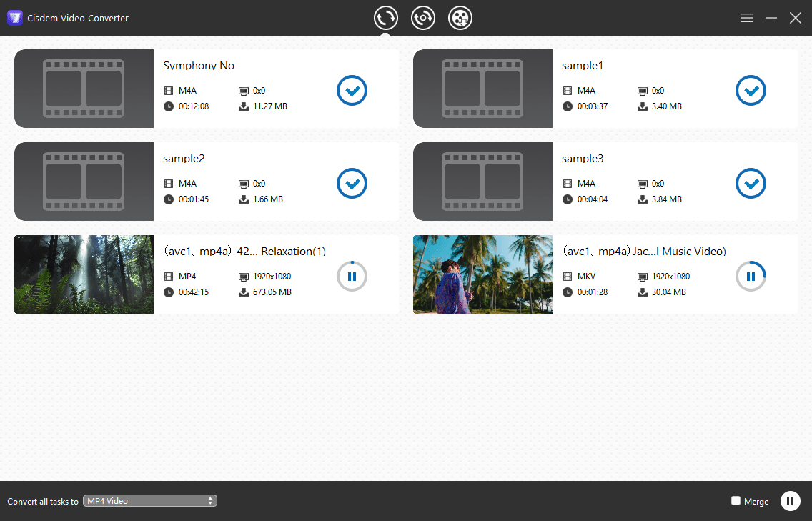Open the MP4 Video format dropdown
812x521 pixels.
click(150, 501)
